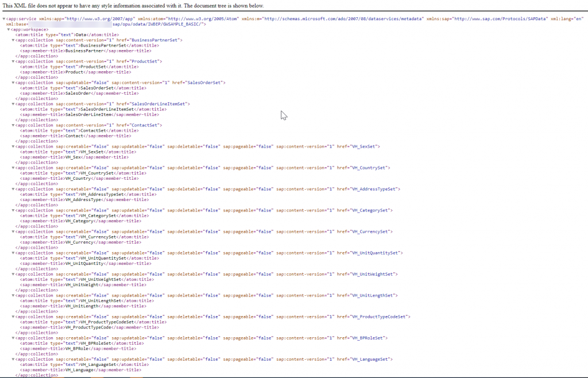Collapse the VH_CountrySet collection node
This screenshot has height=378, width=588.
[x=13, y=168]
